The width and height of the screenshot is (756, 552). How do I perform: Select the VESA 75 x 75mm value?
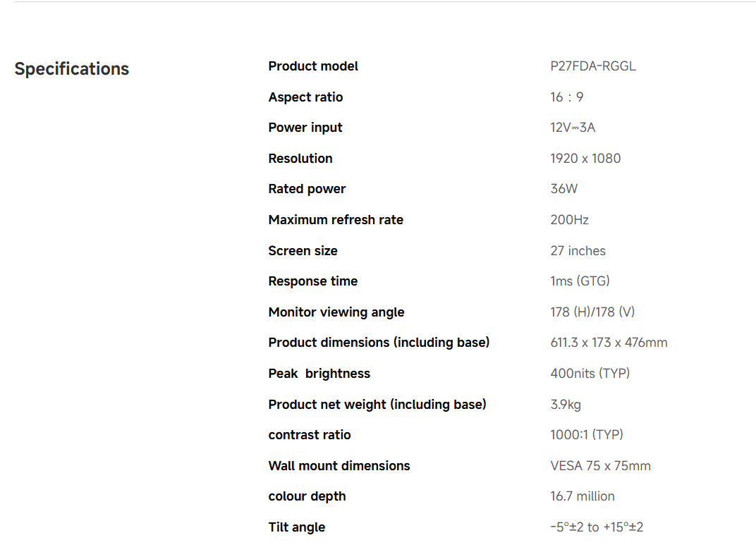click(x=600, y=466)
